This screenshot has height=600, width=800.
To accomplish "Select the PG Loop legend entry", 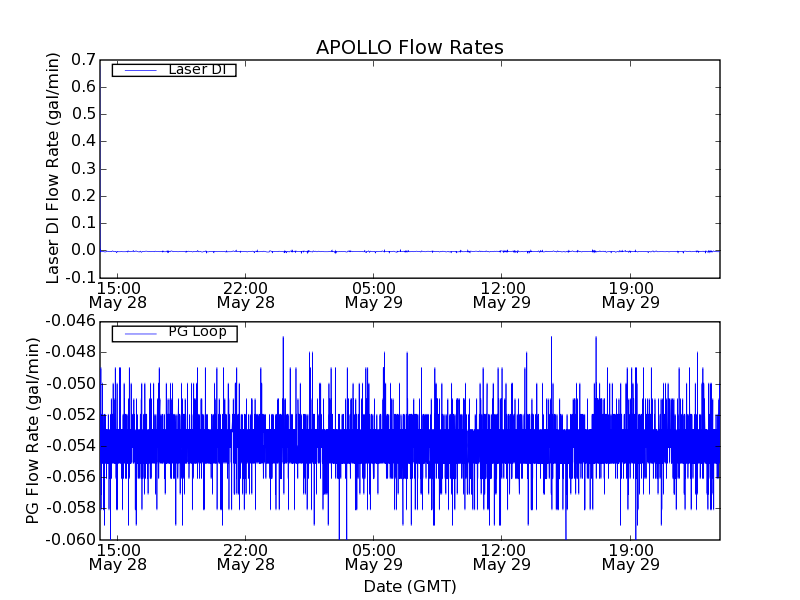I will 197,332.
